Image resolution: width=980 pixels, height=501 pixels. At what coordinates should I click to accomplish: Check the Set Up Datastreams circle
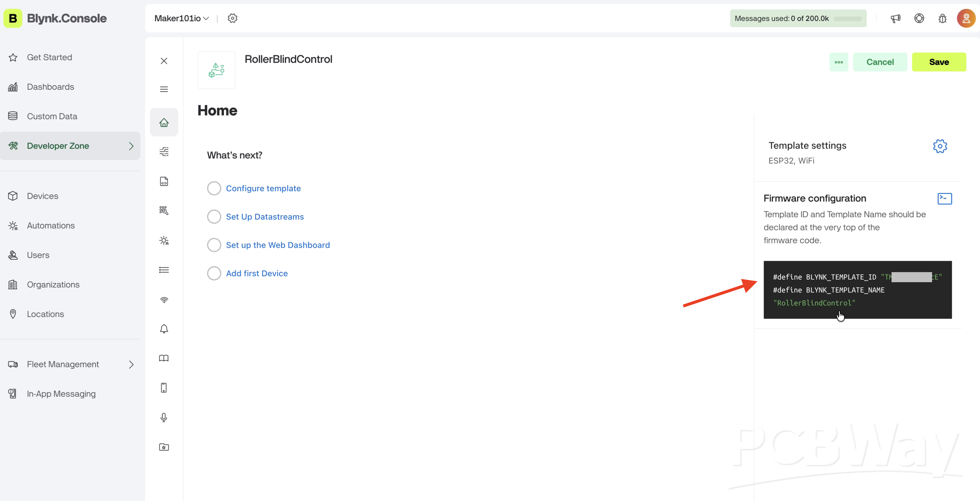(214, 217)
